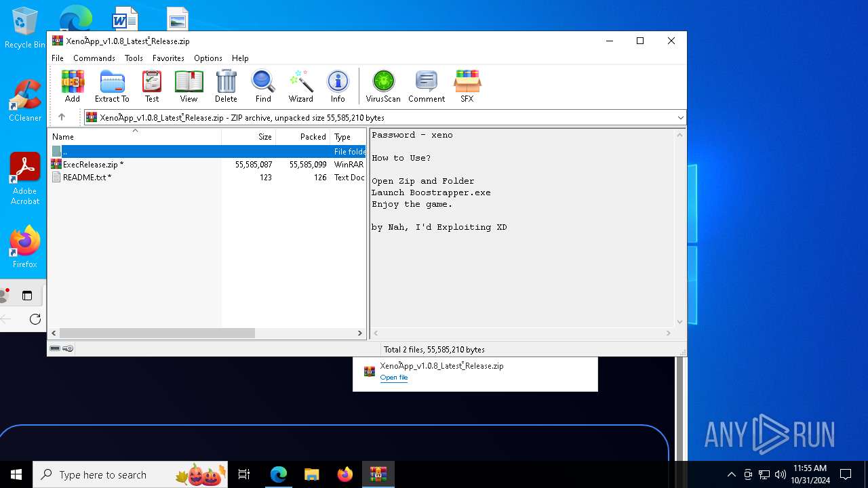Click the Edge icon on taskbar

[279, 474]
